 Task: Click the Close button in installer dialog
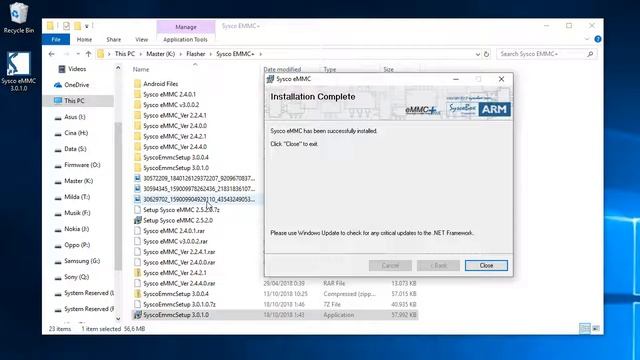point(486,265)
